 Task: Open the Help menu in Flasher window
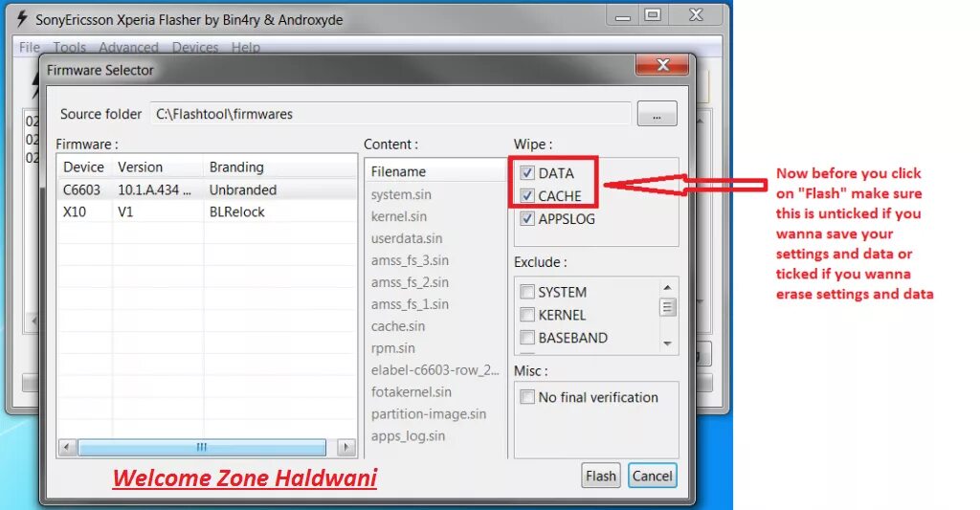click(x=246, y=48)
